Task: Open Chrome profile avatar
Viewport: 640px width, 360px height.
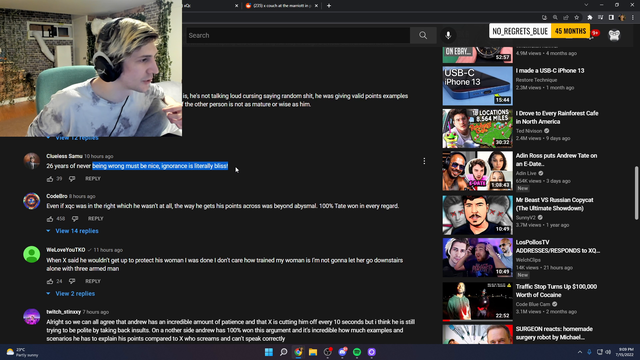Action: [x=622, y=18]
